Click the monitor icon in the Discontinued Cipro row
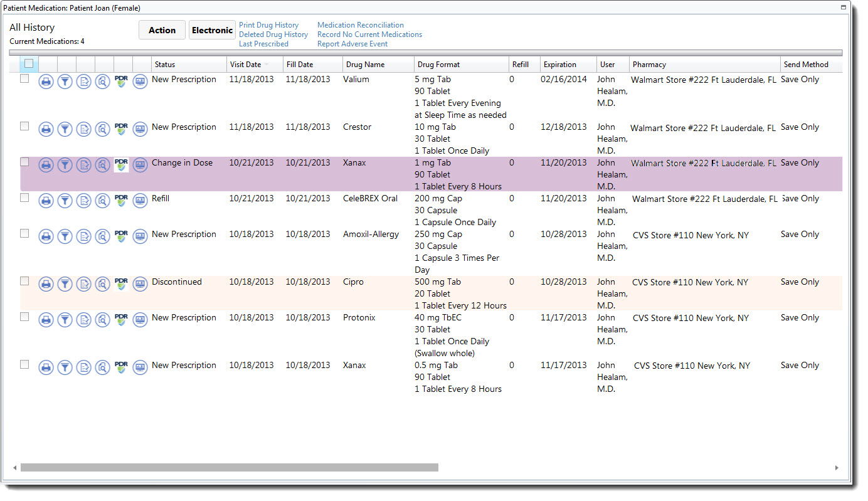Image resolution: width=868 pixels, height=501 pixels. [140, 284]
